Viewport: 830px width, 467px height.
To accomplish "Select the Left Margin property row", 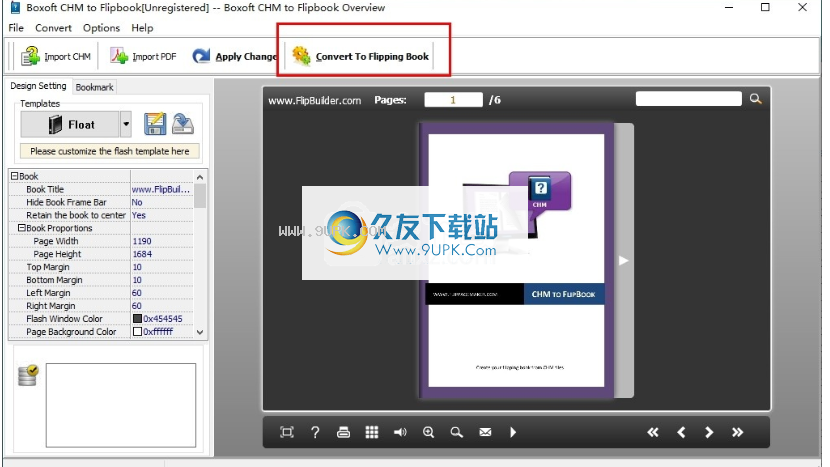I will click(101, 293).
